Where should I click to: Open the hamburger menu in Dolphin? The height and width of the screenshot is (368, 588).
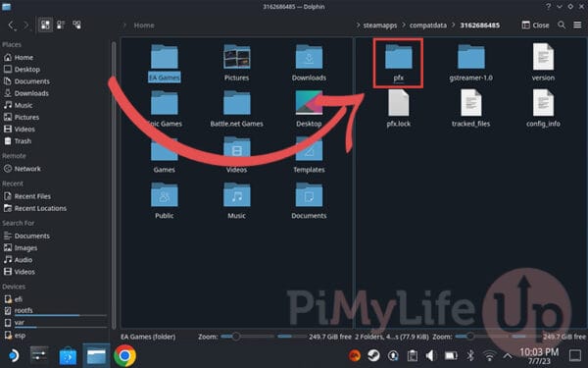point(577,26)
